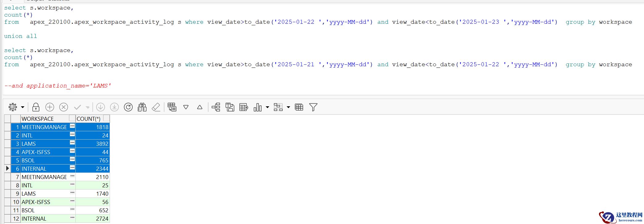Open cell editor for row 1 MEETINGMANAGE
Viewport: 644px width, 224px height.
tap(72, 126)
